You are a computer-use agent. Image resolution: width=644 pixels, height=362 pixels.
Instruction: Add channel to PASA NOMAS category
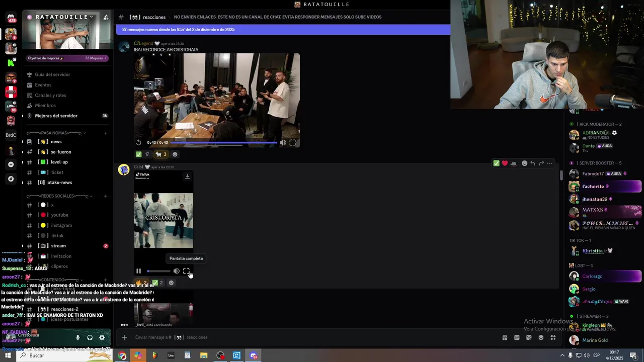point(106,133)
